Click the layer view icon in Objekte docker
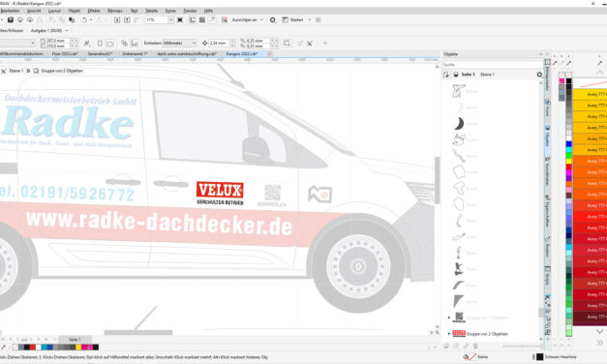 [456, 75]
